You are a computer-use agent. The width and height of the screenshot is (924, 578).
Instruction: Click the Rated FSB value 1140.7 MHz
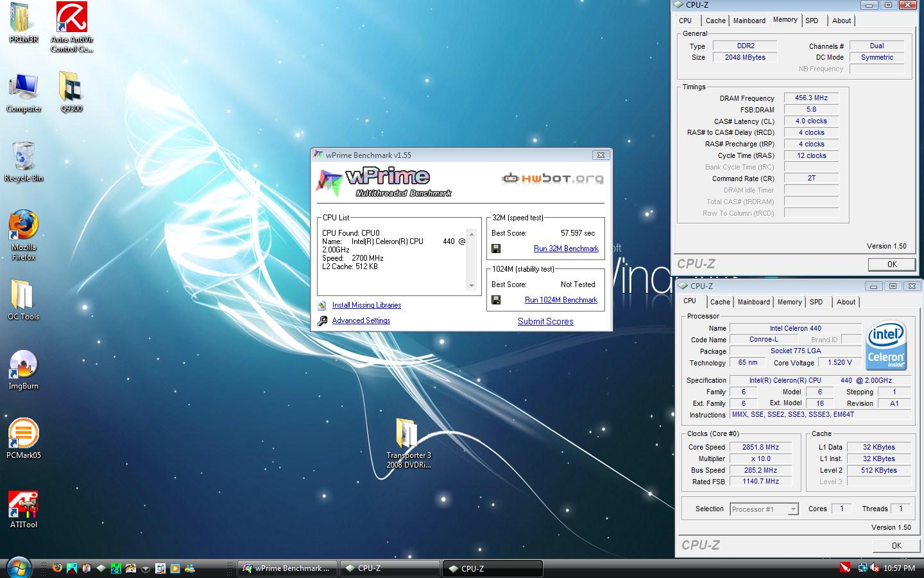[x=760, y=481]
